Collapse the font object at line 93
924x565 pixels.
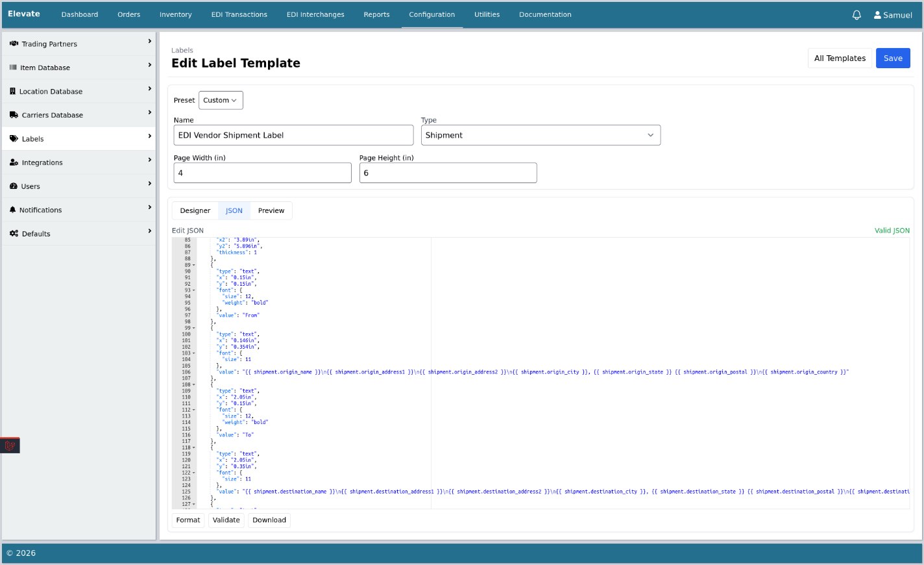point(193,290)
